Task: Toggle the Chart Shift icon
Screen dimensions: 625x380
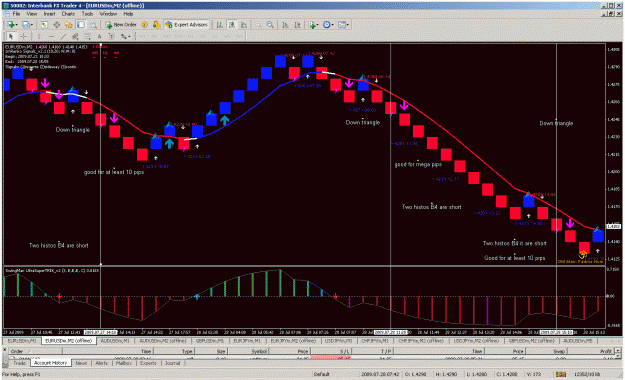Action: point(297,25)
